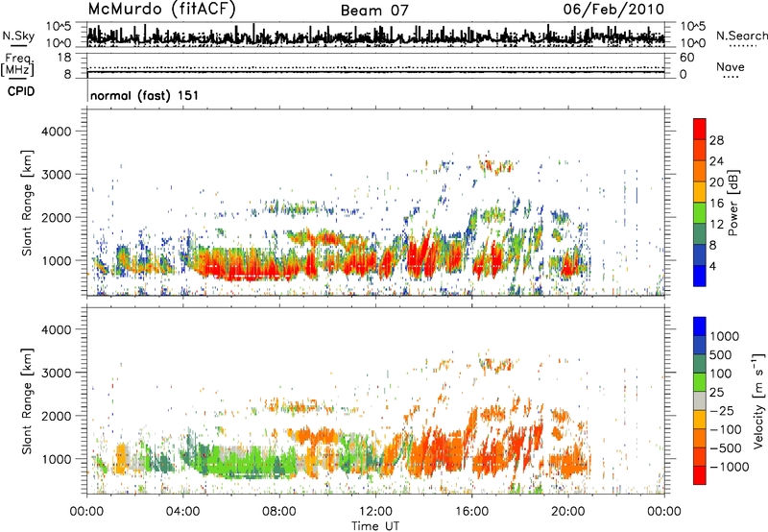Select the "500" label on Velocity colorbar
This screenshot has height=532, width=768.
click(720, 355)
